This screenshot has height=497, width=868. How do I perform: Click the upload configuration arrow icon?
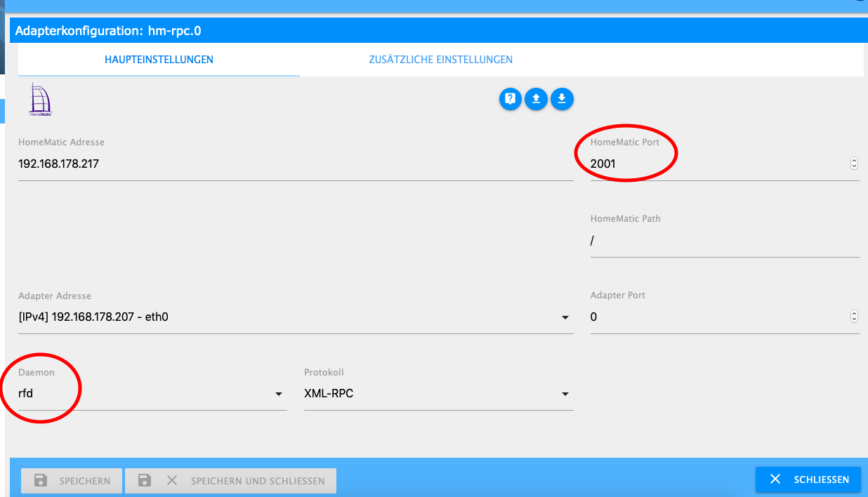click(x=536, y=99)
